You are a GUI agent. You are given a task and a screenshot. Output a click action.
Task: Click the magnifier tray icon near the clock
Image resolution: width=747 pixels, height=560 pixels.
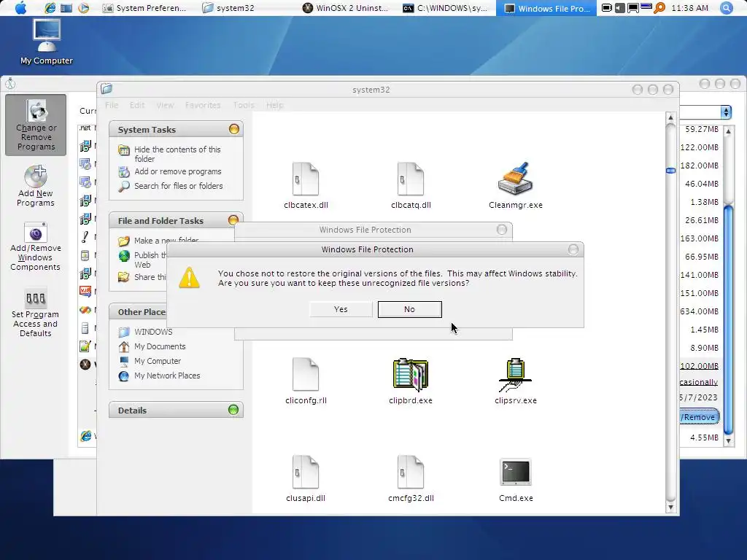coord(659,7)
